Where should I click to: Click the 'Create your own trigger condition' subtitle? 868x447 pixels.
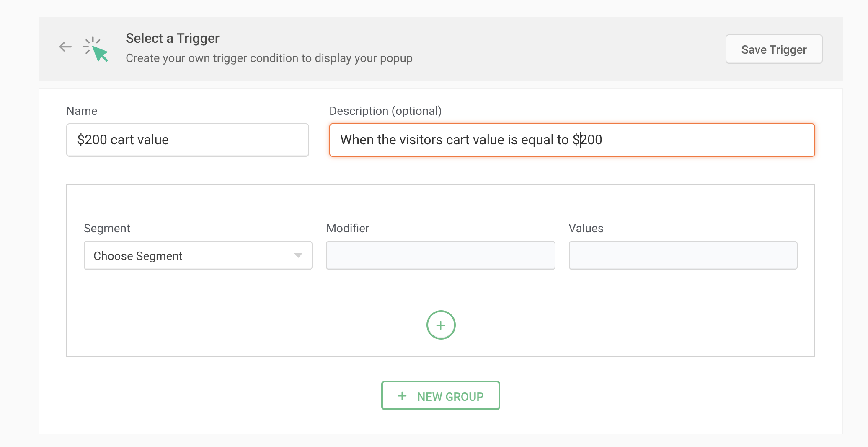(269, 58)
